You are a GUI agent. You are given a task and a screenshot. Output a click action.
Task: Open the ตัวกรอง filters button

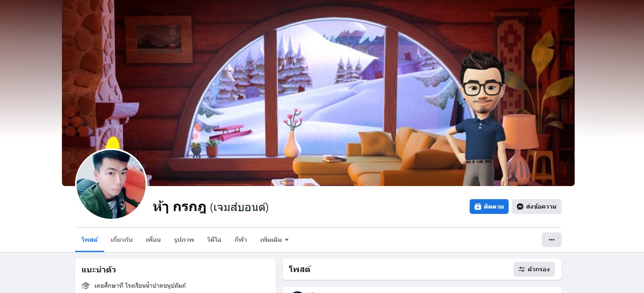(x=534, y=269)
